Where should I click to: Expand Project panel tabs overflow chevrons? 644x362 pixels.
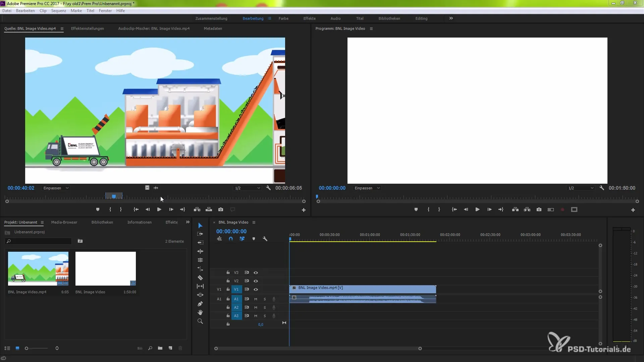coord(188,222)
